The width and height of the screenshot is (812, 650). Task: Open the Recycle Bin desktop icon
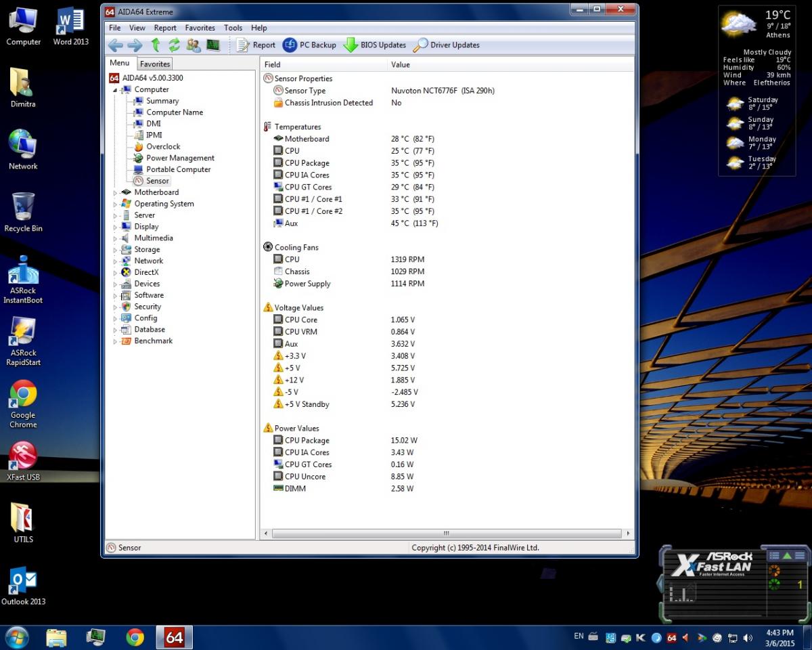click(23, 213)
